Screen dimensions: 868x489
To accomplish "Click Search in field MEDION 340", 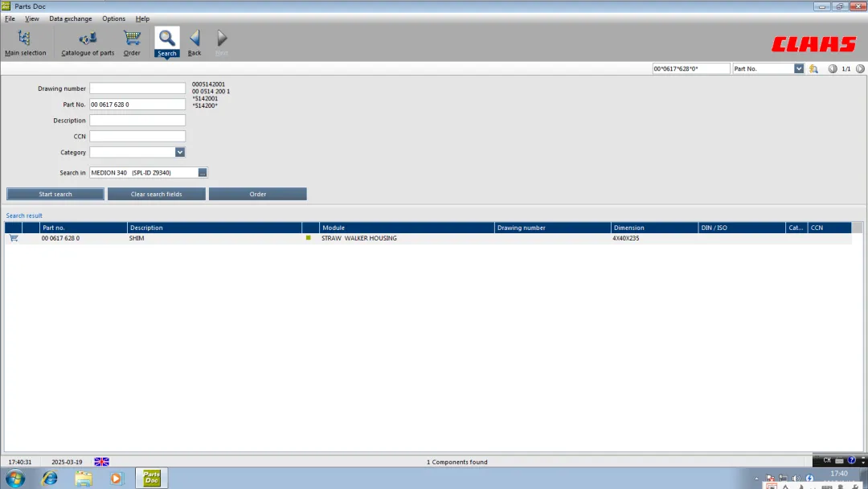I will 143,173.
